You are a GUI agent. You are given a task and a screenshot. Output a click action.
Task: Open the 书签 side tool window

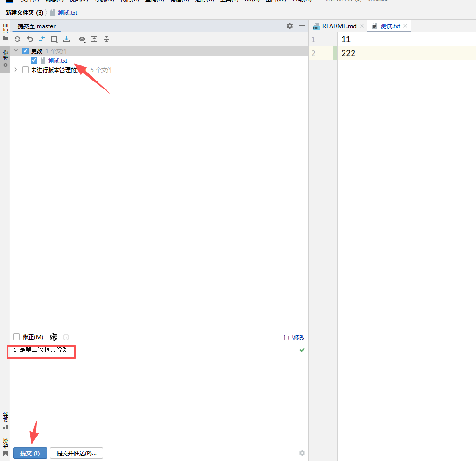tap(6, 447)
